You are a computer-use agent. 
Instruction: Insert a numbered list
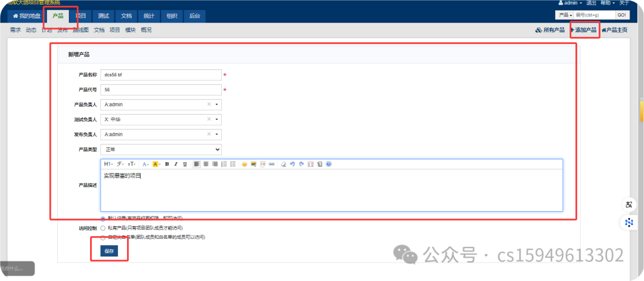[x=224, y=164]
